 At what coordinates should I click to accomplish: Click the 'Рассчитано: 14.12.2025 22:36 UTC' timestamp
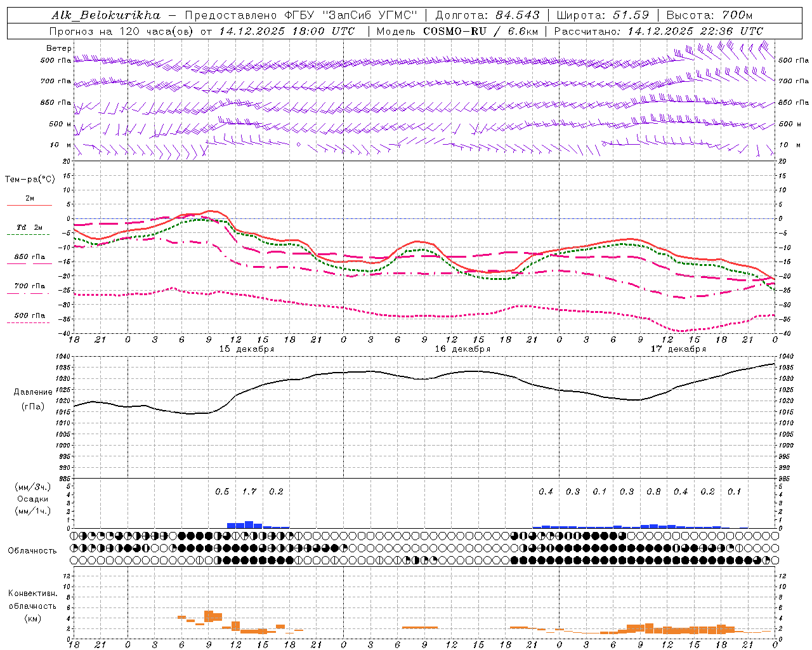click(x=658, y=31)
